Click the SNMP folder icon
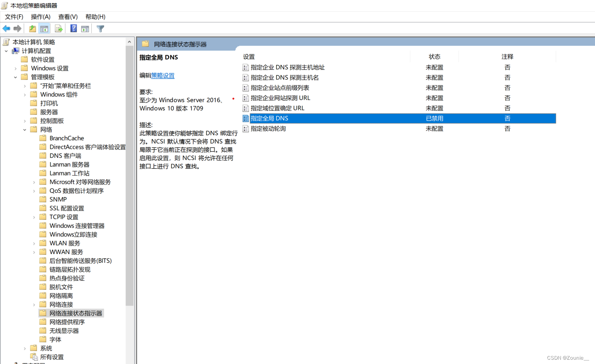Screen dimensions: 595x364 (43, 199)
